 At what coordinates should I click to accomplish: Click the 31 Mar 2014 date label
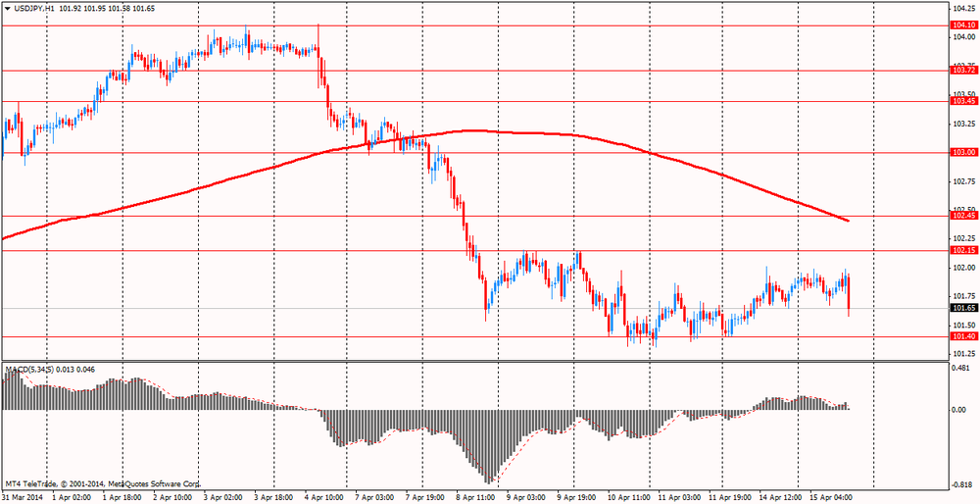(x=24, y=497)
